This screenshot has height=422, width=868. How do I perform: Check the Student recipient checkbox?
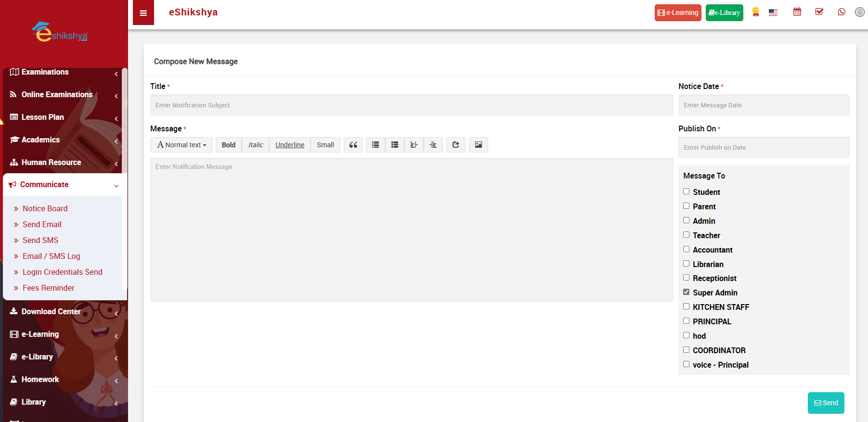tap(686, 192)
